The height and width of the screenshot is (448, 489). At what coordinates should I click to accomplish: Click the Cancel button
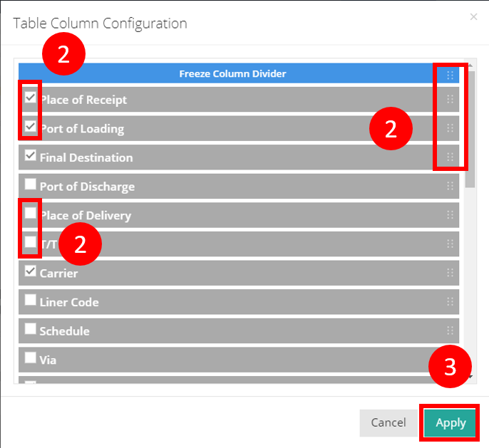[388, 422]
